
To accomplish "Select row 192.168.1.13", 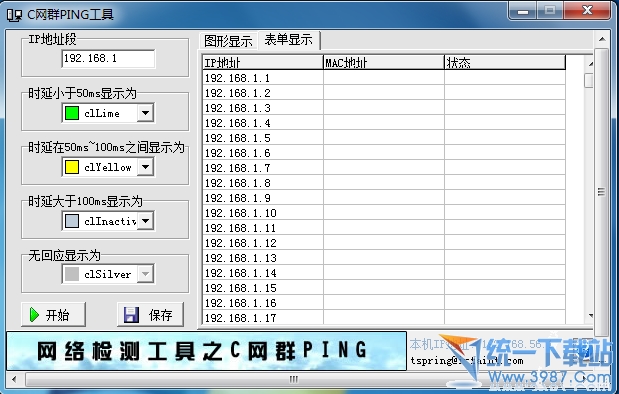I will pos(384,258).
